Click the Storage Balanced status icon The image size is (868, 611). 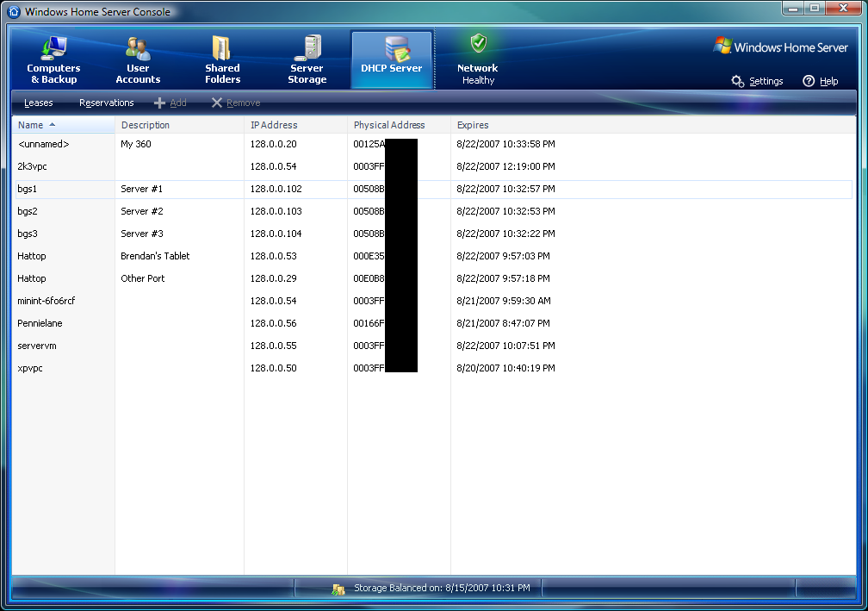pos(338,589)
